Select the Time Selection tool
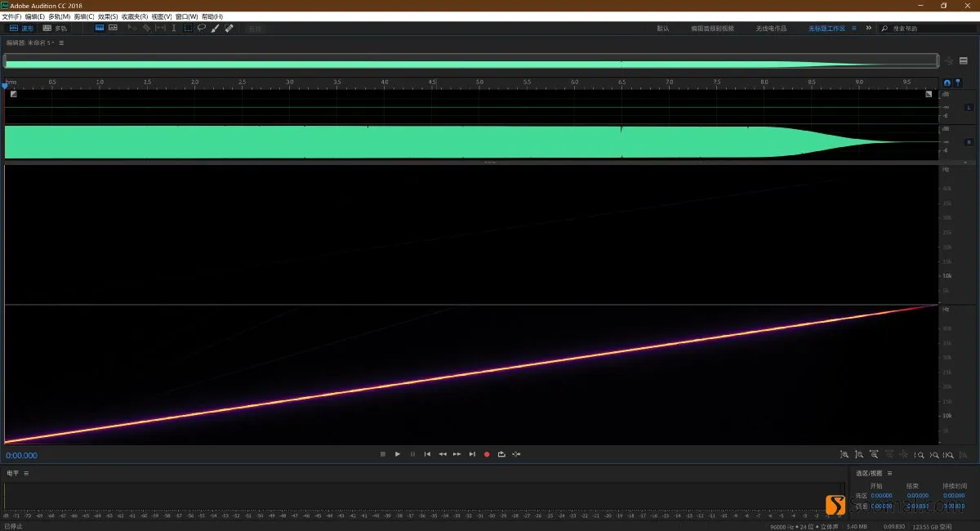 click(x=174, y=28)
